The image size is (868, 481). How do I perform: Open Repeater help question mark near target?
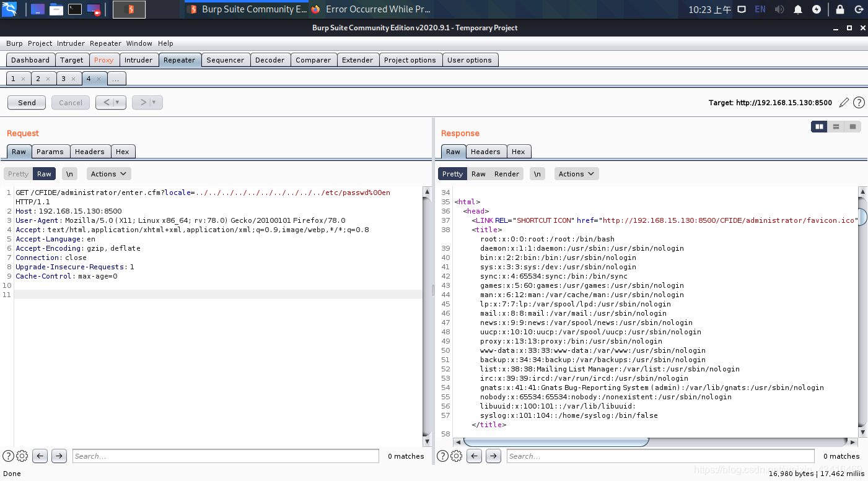pos(859,103)
